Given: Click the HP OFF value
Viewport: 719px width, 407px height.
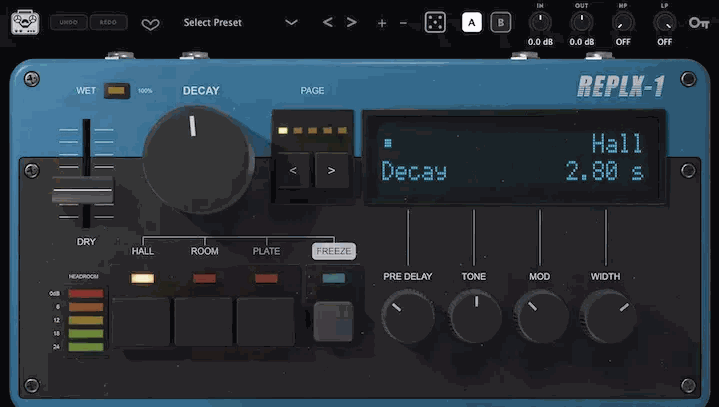Looking at the screenshot, I should coord(623,42).
